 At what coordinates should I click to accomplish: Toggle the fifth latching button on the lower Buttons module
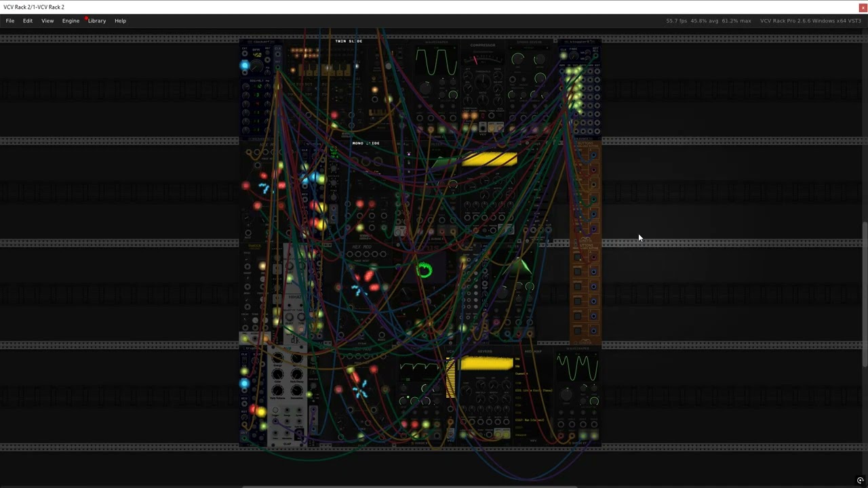coord(578,317)
